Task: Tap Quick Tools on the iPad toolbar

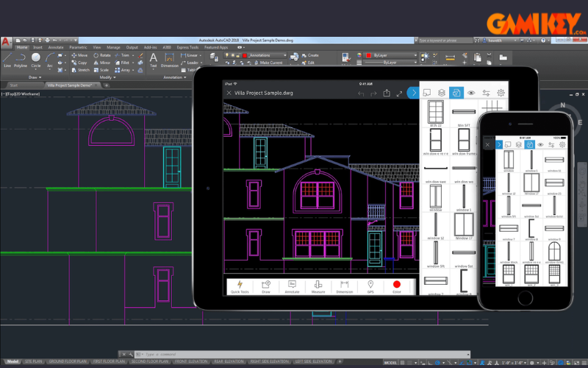Action: (x=240, y=286)
